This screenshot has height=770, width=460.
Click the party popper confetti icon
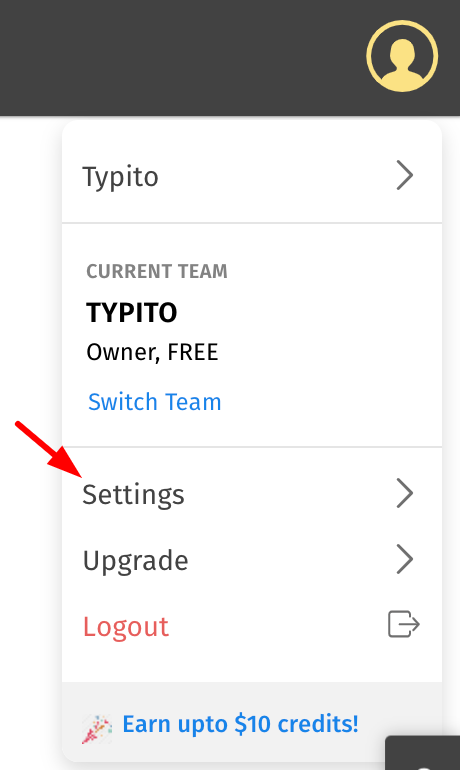[x=97, y=729]
